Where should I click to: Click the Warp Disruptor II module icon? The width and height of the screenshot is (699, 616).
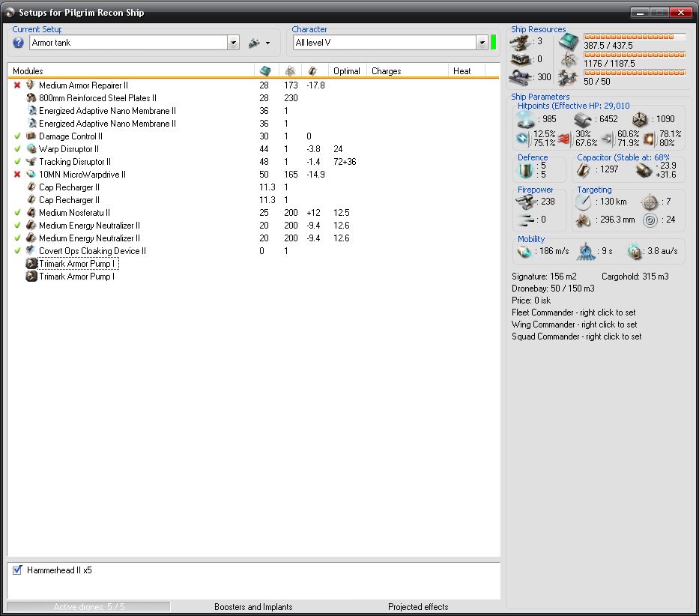(x=31, y=148)
